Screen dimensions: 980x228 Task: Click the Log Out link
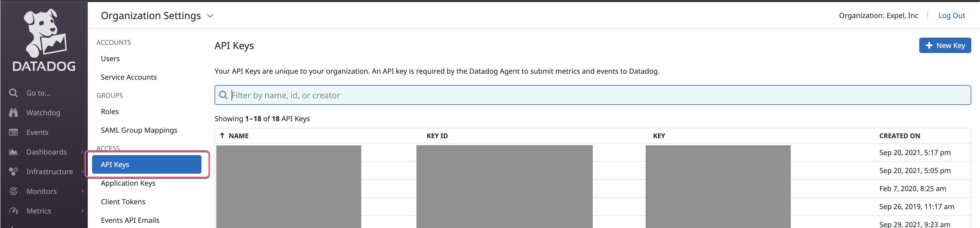[952, 16]
